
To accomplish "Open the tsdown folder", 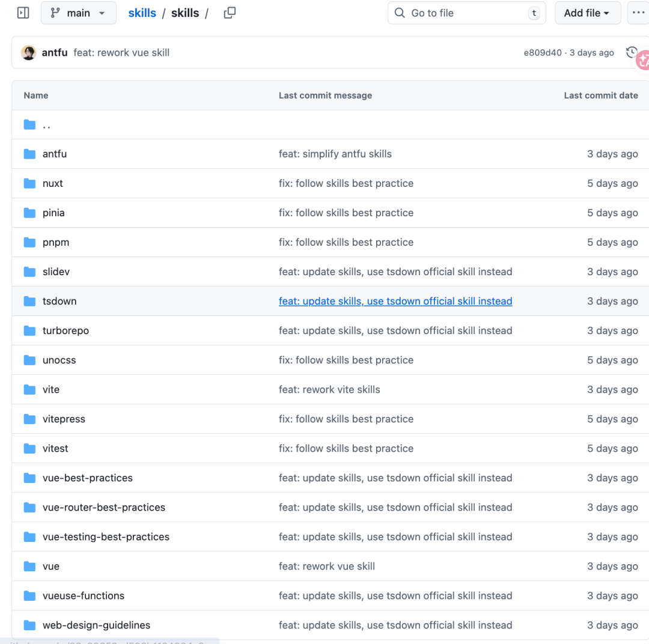I will (x=59, y=301).
